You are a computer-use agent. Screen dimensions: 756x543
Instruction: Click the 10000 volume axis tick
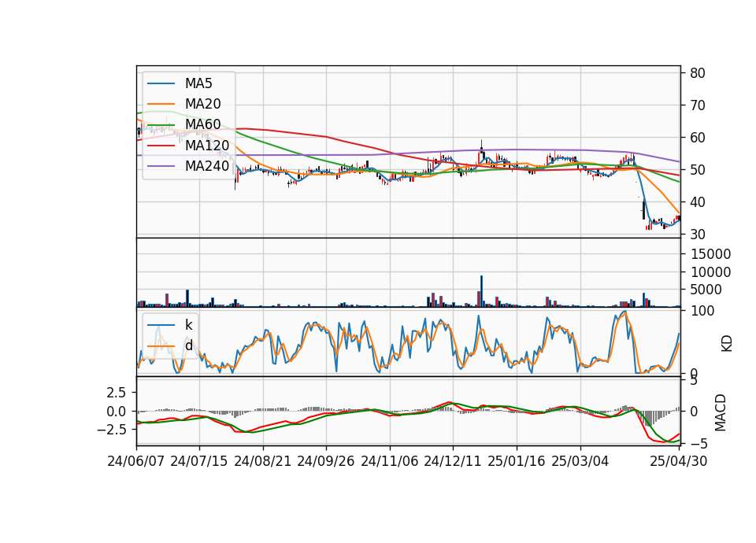pyautogui.click(x=710, y=272)
